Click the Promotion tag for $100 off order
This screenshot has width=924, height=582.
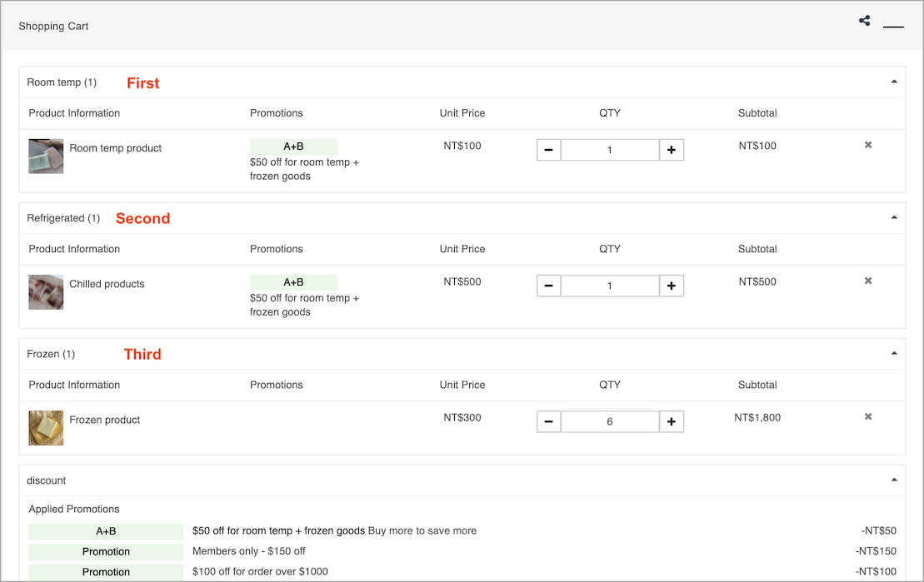106,572
